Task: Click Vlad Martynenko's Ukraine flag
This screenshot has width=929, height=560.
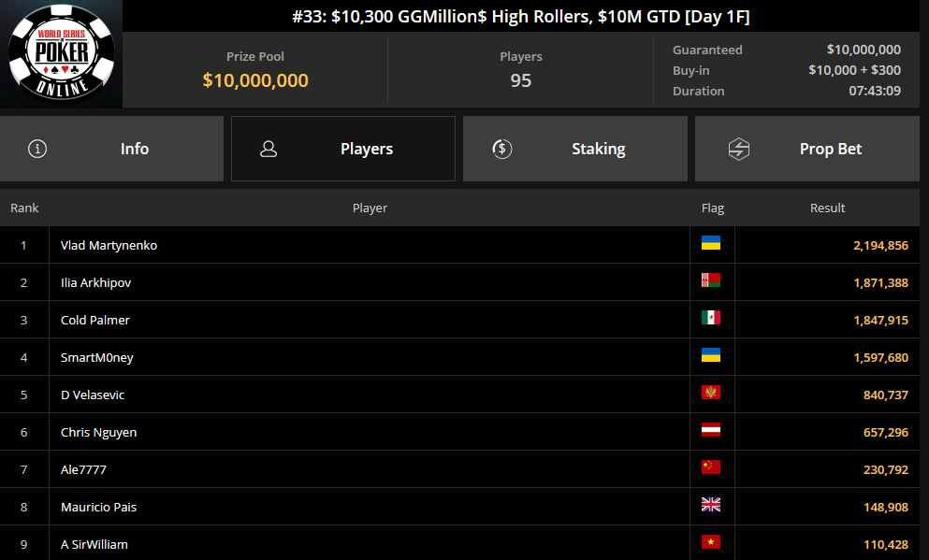Action: 711,243
